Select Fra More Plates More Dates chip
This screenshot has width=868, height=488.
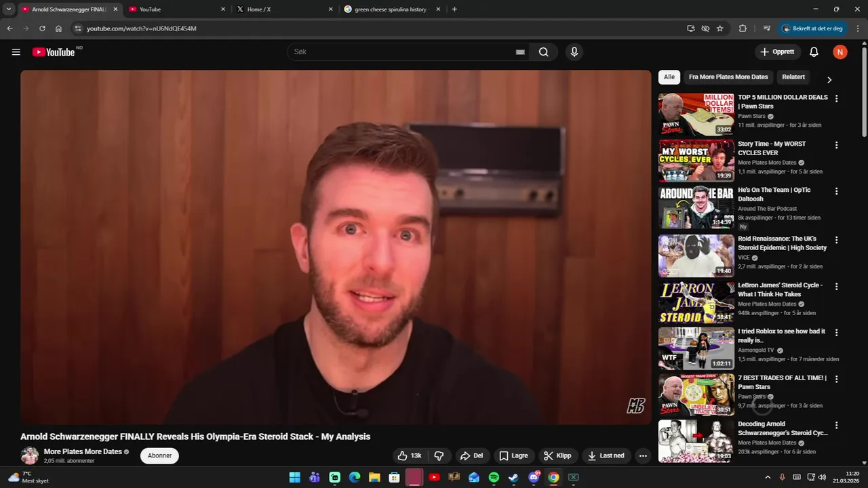pos(728,77)
